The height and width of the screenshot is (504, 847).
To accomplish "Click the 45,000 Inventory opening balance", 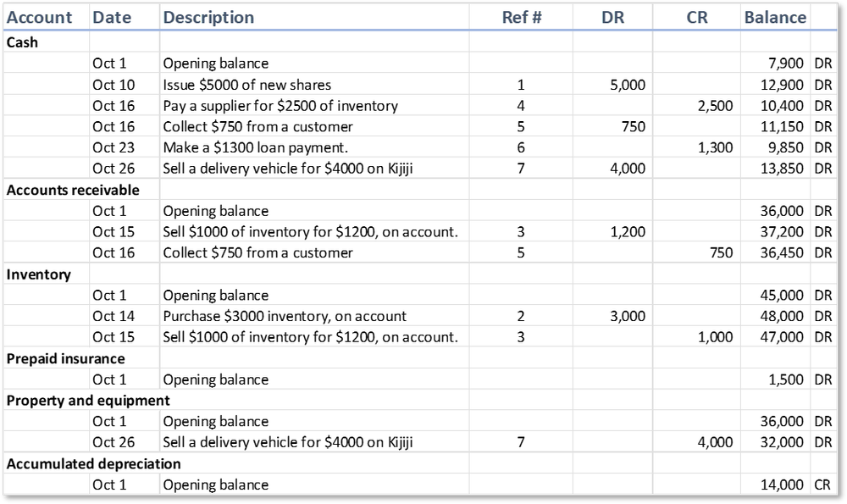I will coord(782,296).
